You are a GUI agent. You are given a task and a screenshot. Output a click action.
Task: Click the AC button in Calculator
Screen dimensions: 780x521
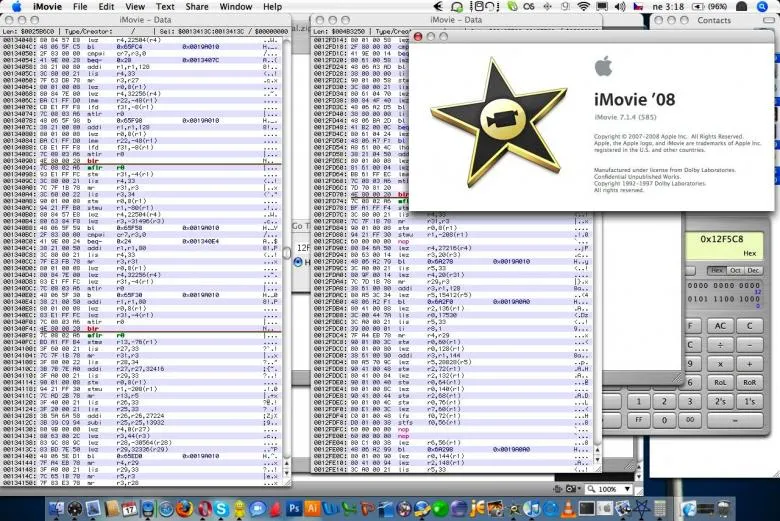tap(720, 326)
